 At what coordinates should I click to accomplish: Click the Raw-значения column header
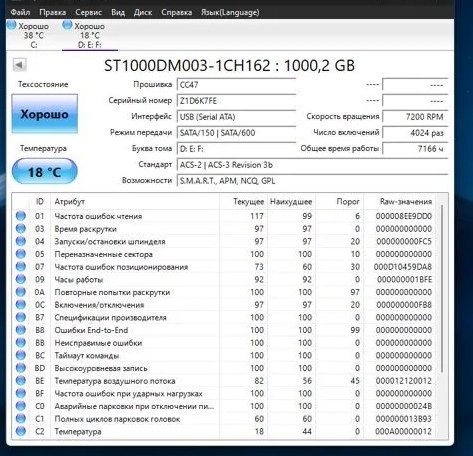point(406,202)
